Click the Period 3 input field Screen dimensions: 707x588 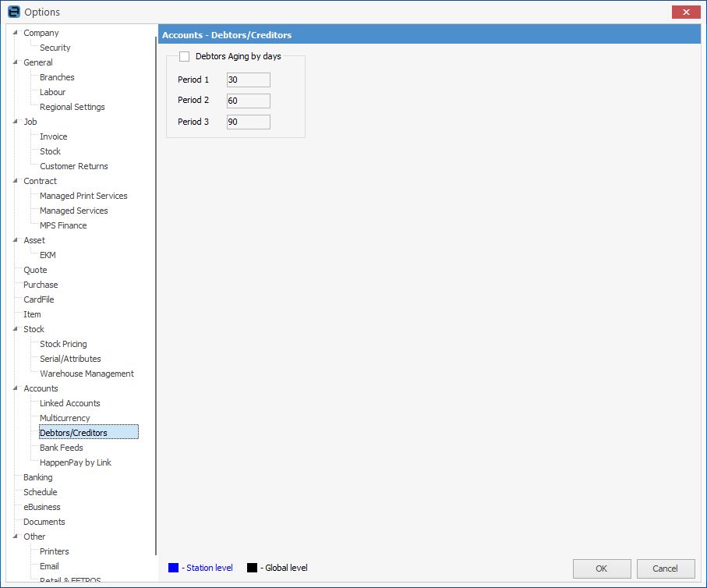tap(249, 122)
